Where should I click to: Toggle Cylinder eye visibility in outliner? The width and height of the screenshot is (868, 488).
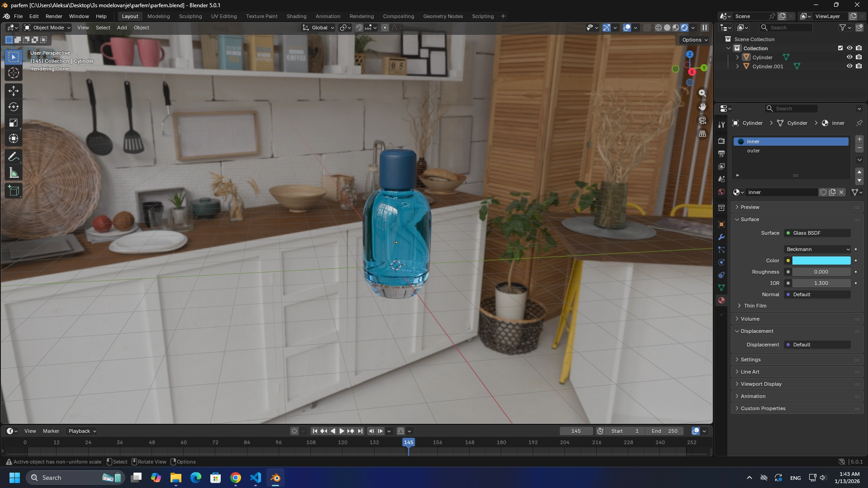pyautogui.click(x=849, y=57)
